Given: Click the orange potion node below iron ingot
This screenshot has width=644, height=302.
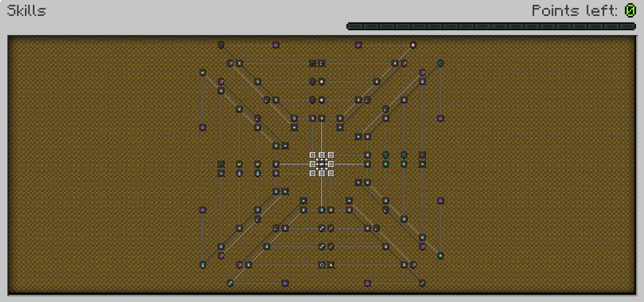Looking at the screenshot, I should pyautogui.click(x=331, y=173).
